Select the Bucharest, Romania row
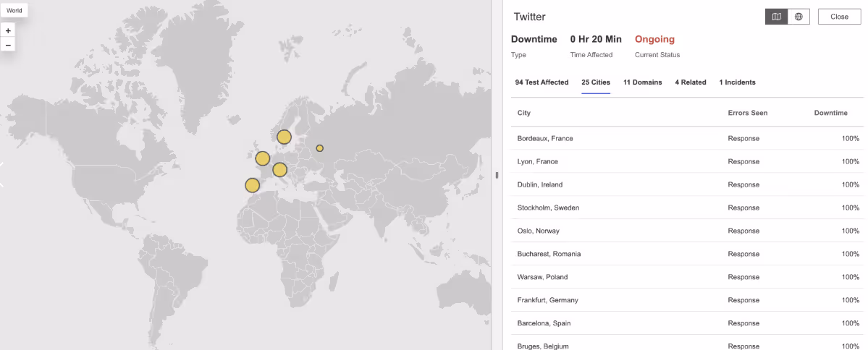This screenshot has width=868, height=350. pyautogui.click(x=687, y=254)
